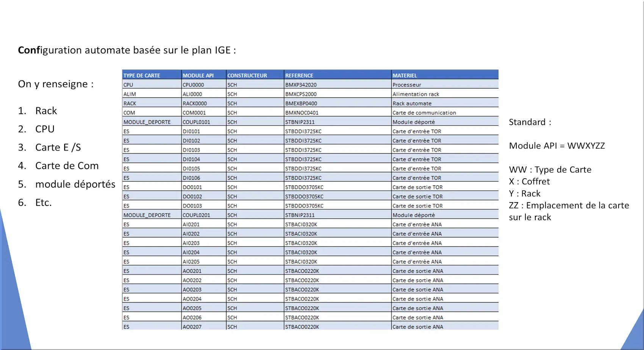The image size is (644, 350).
Task: Click the STBNIP2311 cell in COUPL0101 row
Action: pos(338,122)
